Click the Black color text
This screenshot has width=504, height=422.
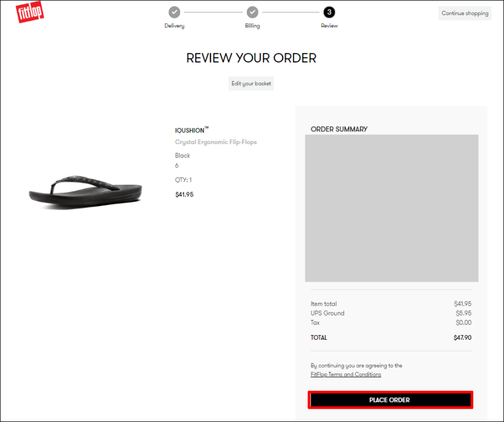click(x=182, y=156)
